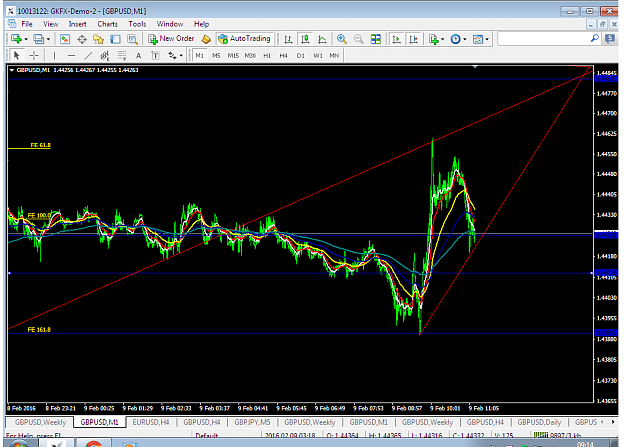Toggle the AutoTrading button

(x=245, y=39)
